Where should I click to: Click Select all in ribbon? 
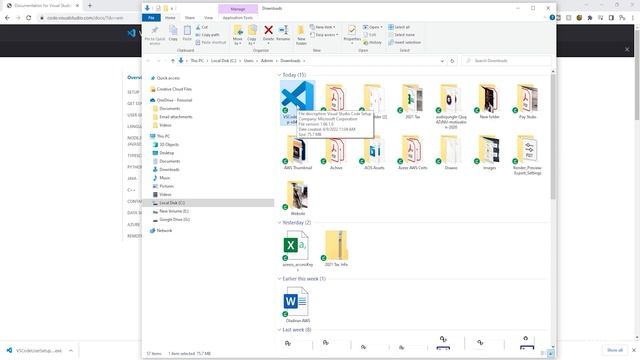[399, 27]
